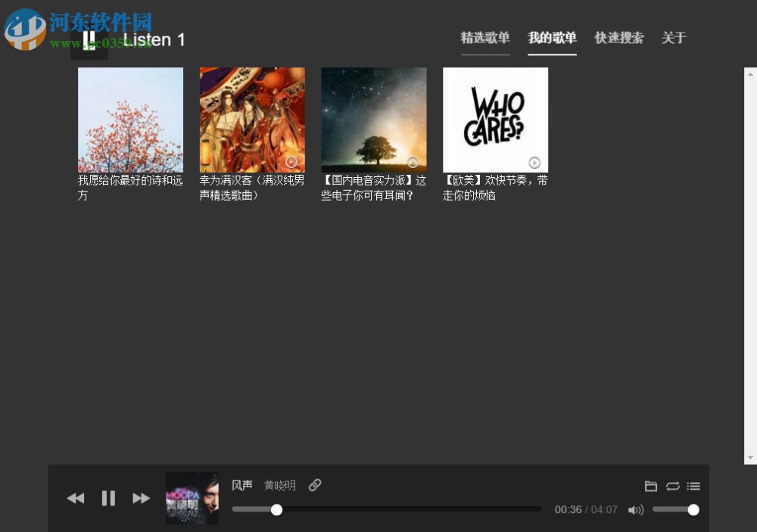Viewport: 757px width, 532px height.
Task: Mute the volume by clicking the speaker icon
Action: (636, 509)
